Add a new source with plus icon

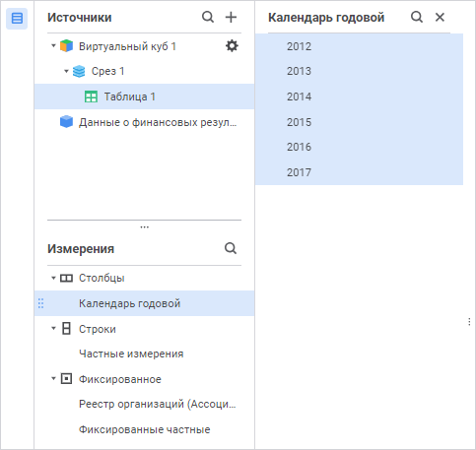[x=231, y=17]
